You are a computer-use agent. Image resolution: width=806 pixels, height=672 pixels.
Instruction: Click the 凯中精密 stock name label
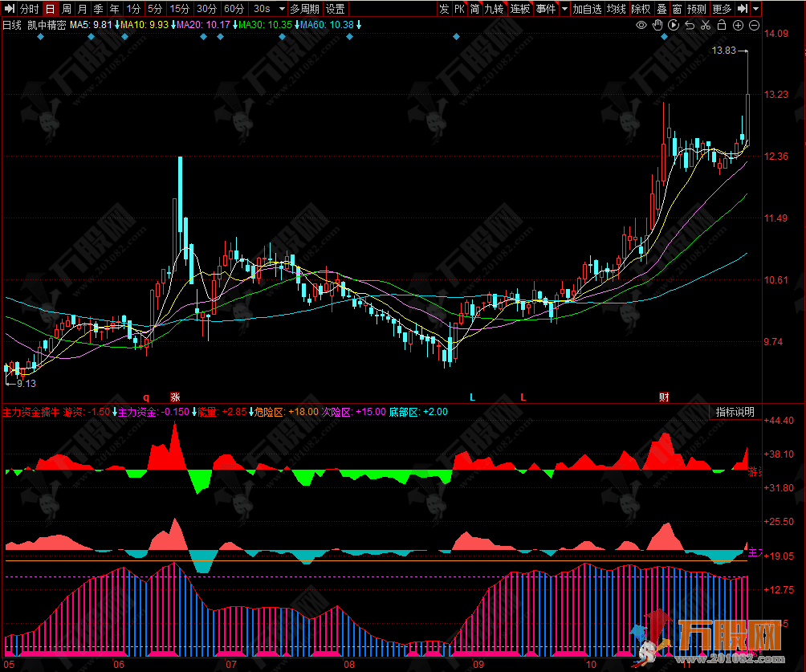pos(47,25)
